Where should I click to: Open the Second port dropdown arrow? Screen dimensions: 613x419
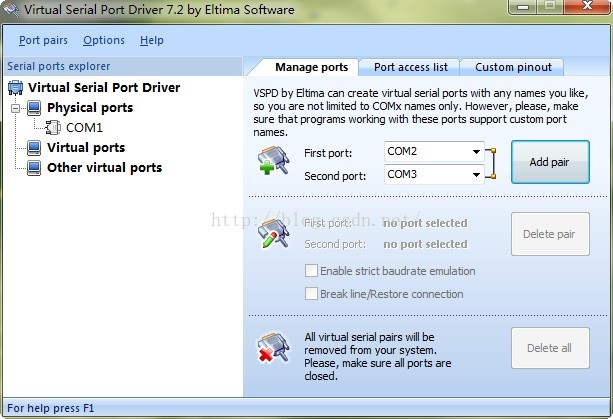tap(476, 175)
